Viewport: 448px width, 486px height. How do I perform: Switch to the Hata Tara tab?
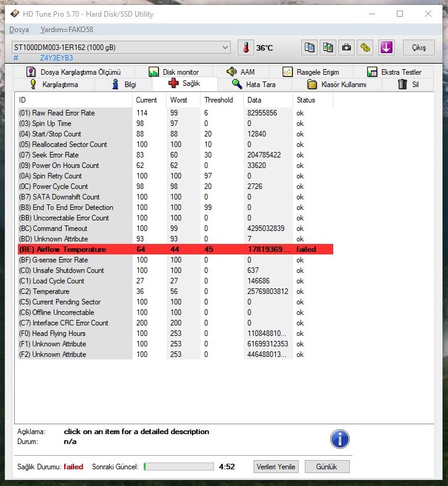click(254, 85)
